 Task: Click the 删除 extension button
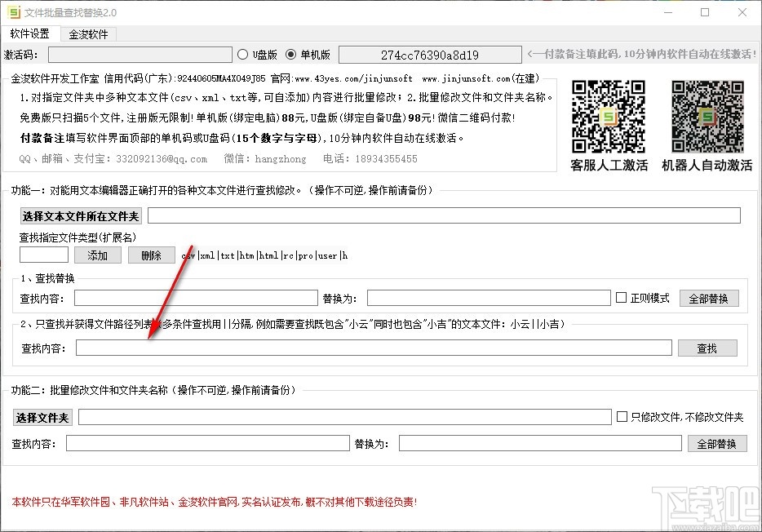(152, 255)
